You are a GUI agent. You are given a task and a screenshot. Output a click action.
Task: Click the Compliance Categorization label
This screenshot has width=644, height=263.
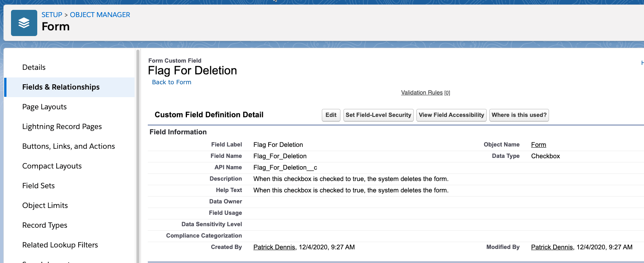(x=204, y=236)
